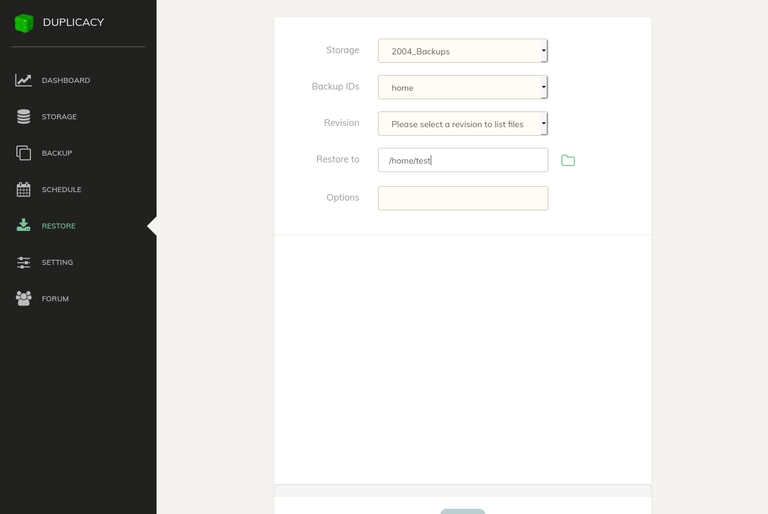
Task: Open the Storage database icon
Action: (x=24, y=117)
